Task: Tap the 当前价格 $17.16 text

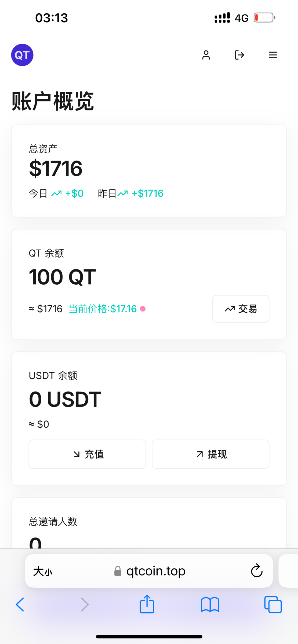Action: [x=103, y=309]
